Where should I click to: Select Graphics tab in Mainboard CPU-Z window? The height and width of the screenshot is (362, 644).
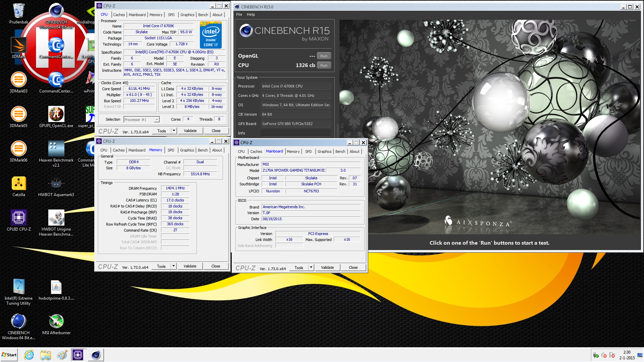pyautogui.click(x=325, y=152)
